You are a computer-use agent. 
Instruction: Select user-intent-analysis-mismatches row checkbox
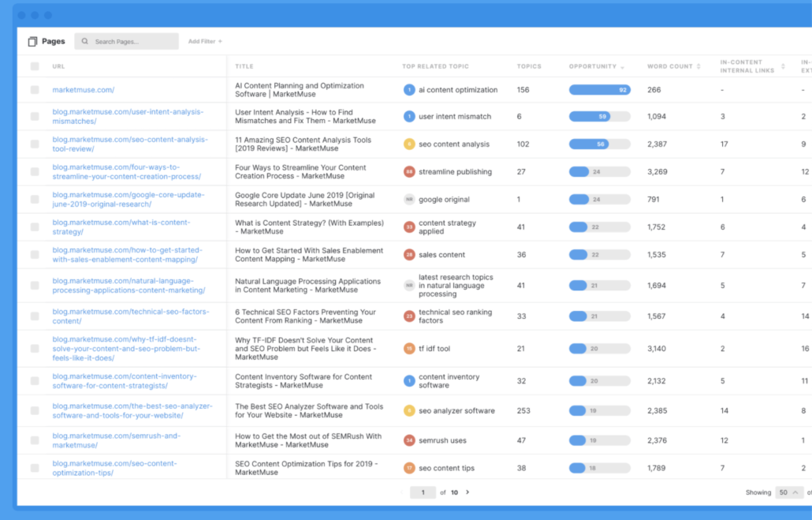(x=35, y=117)
